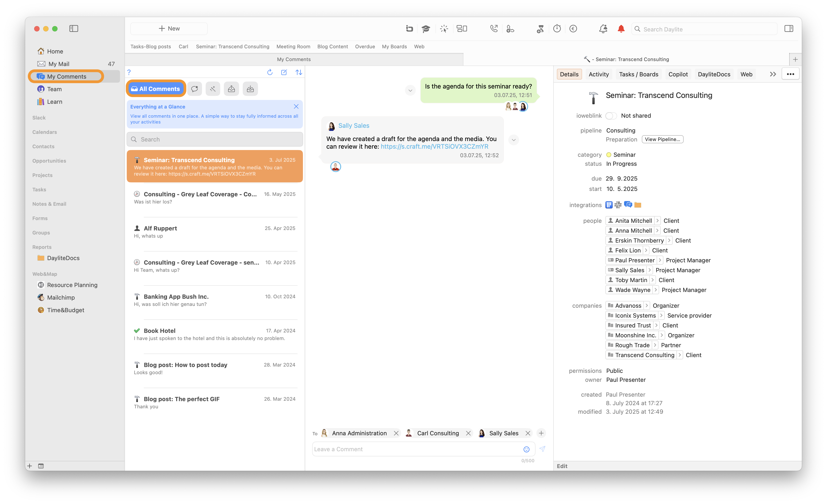The image size is (827, 504).
Task: Select the All Comments filter button
Action: tap(156, 89)
